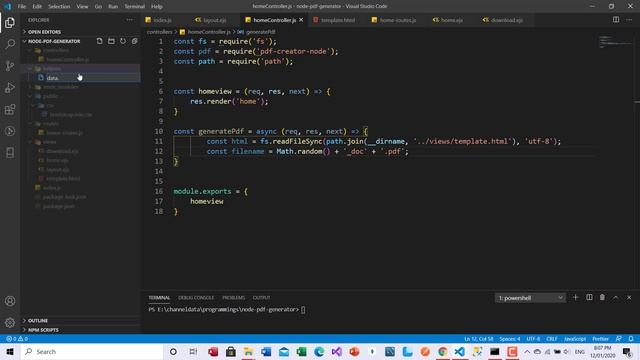
Task: Create a new terminal with plus icon
Action: (x=576, y=298)
